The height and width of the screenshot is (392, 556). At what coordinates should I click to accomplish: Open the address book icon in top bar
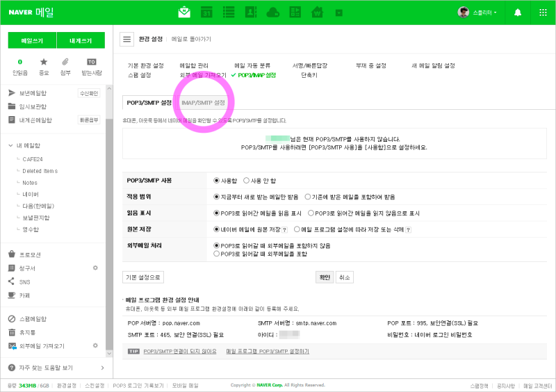tap(251, 13)
